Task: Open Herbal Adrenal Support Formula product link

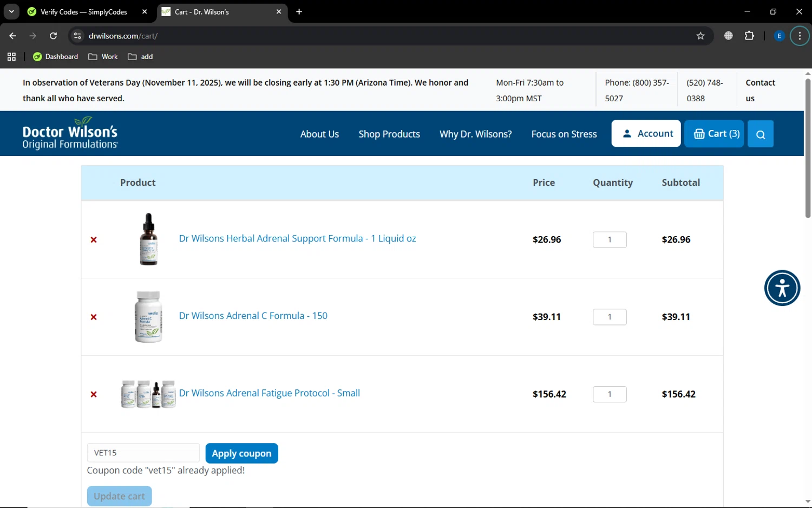Action: [297, 239]
